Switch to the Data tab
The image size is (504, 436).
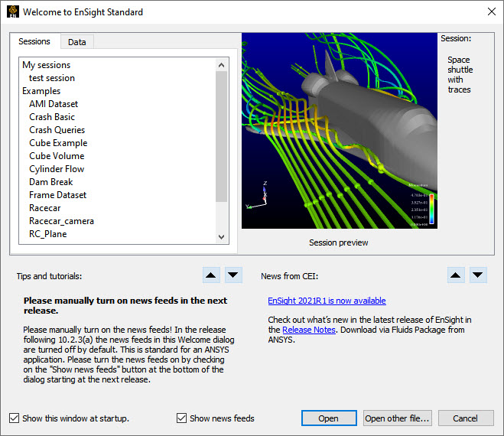(77, 42)
